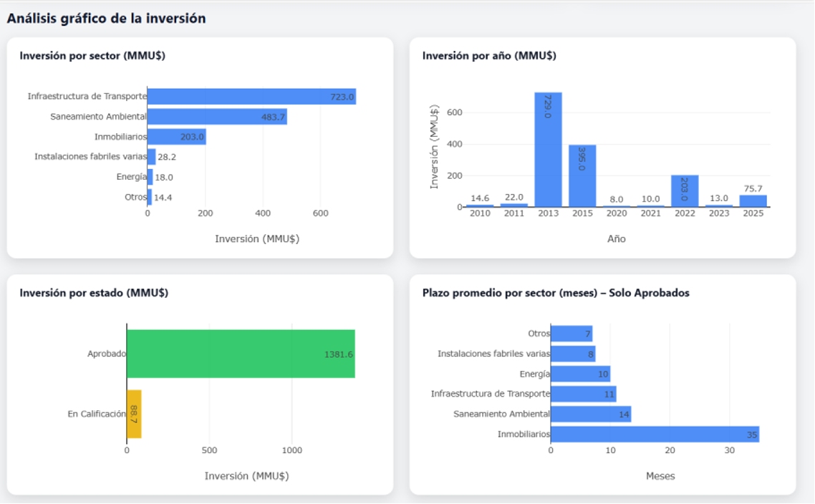The height and width of the screenshot is (504, 815).
Task: Select the Análisis gráfico heading
Action: click(x=106, y=19)
